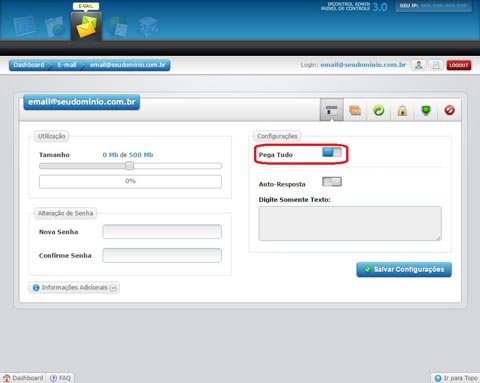This screenshot has height=383, width=480.
Task: Open the green shield tab icon
Action: (x=426, y=110)
